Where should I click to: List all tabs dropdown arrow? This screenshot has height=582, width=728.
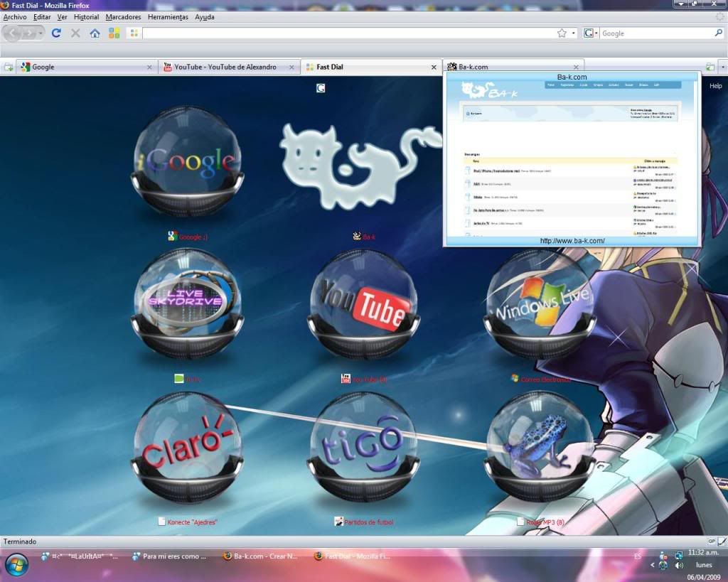(x=723, y=68)
